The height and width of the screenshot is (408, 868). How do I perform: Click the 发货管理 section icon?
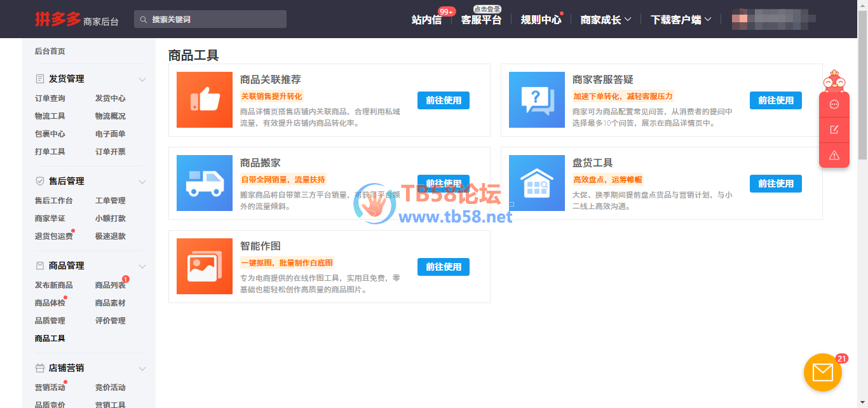[40, 79]
